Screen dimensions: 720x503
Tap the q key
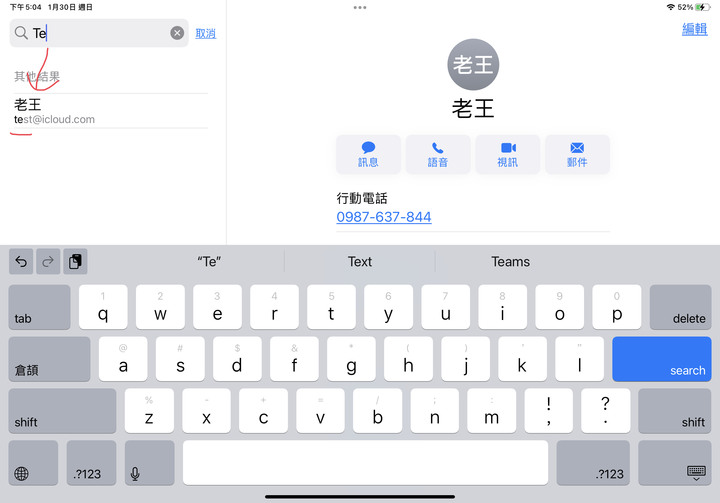[103, 307]
